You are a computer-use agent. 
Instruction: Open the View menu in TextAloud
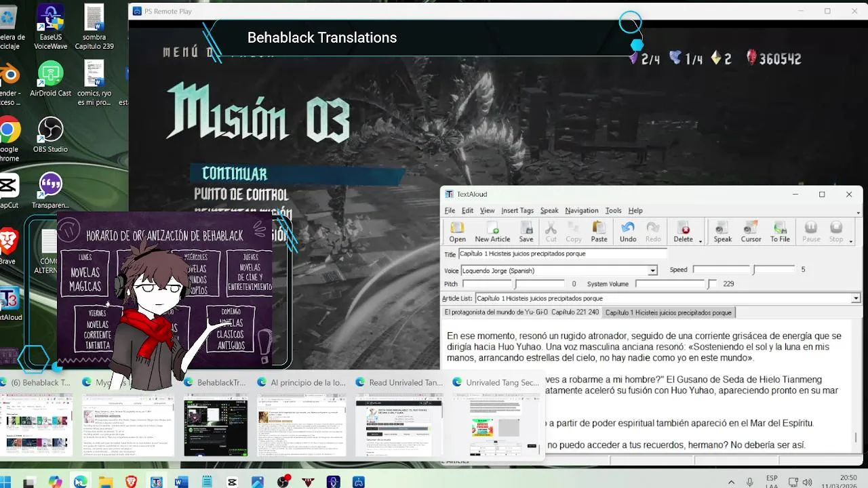(488, 211)
